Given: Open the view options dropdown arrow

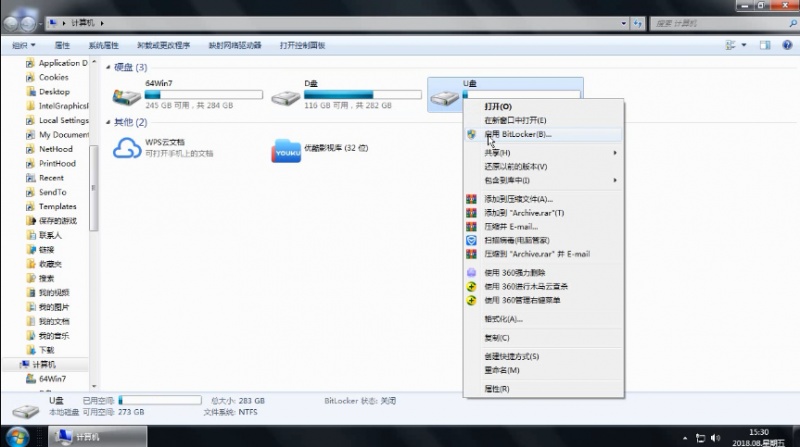Looking at the screenshot, I should coord(744,45).
